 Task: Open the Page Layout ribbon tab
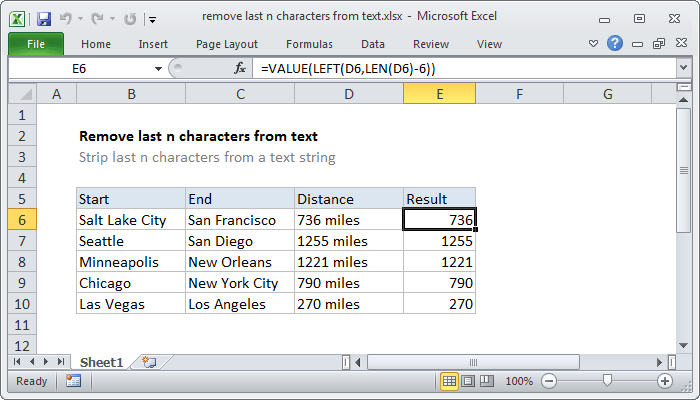pos(227,44)
